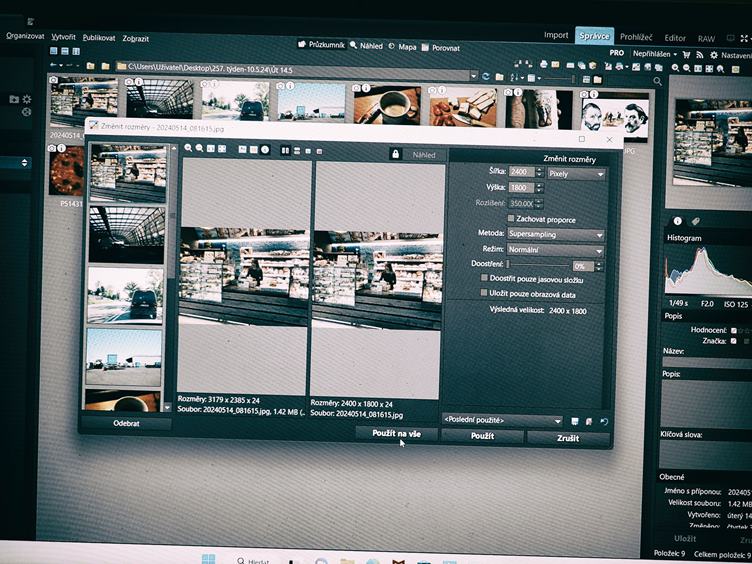
Task: Click the Výška stepper arrows
Action: [x=539, y=188]
